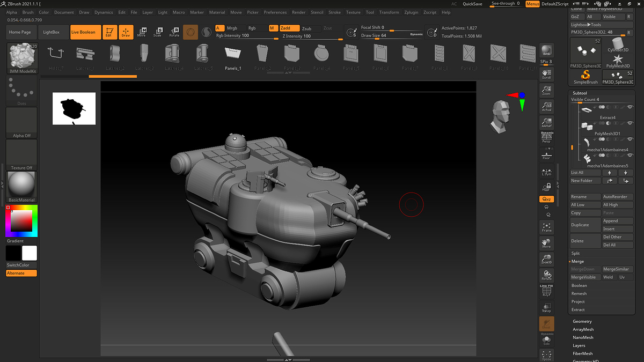Open the Preferences menu
The image size is (644, 362).
tap(275, 12)
